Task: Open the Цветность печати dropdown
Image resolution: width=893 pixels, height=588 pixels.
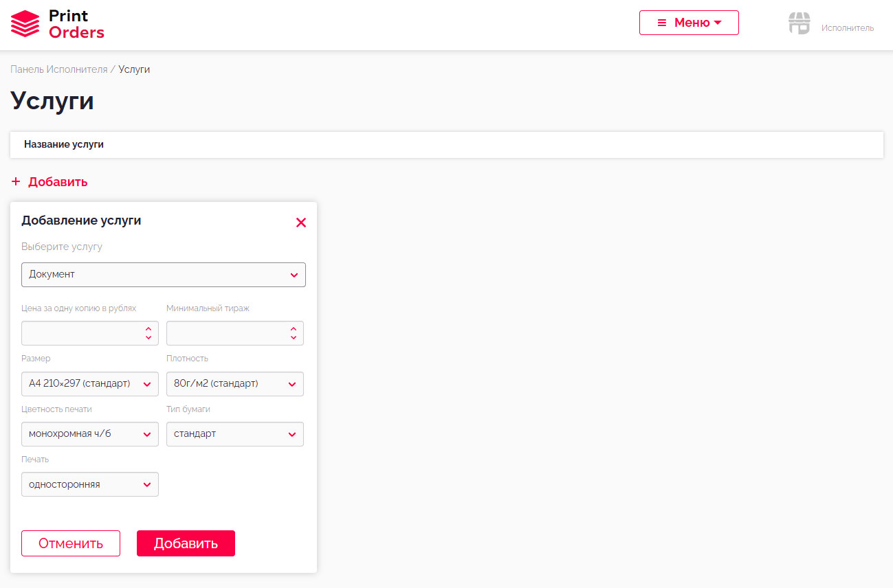Action: [x=90, y=434]
